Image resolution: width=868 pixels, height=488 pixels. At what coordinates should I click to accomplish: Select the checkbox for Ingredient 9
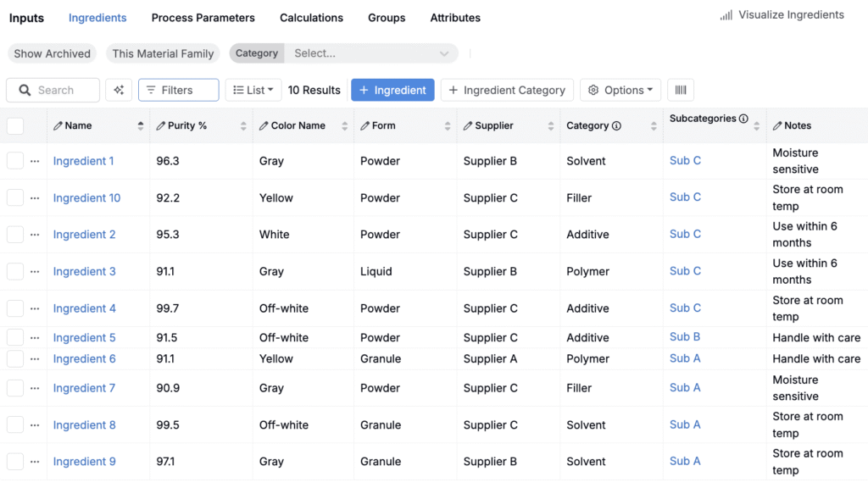coord(15,462)
